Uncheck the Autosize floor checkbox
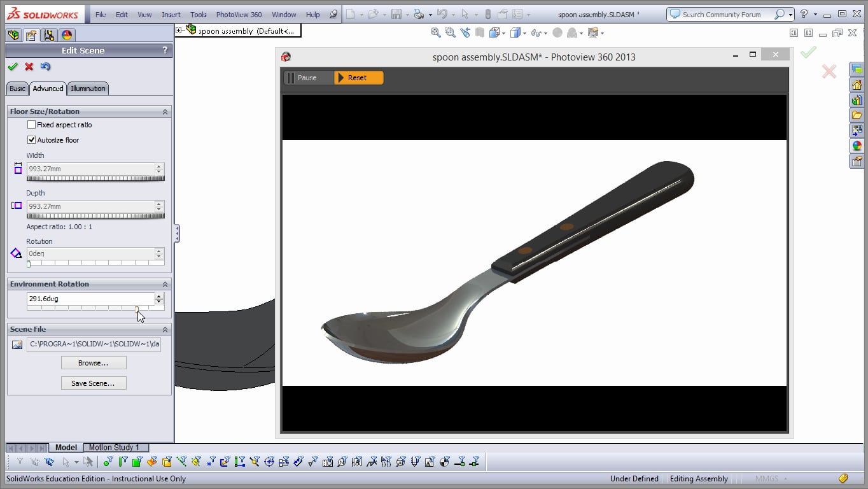 pos(31,140)
